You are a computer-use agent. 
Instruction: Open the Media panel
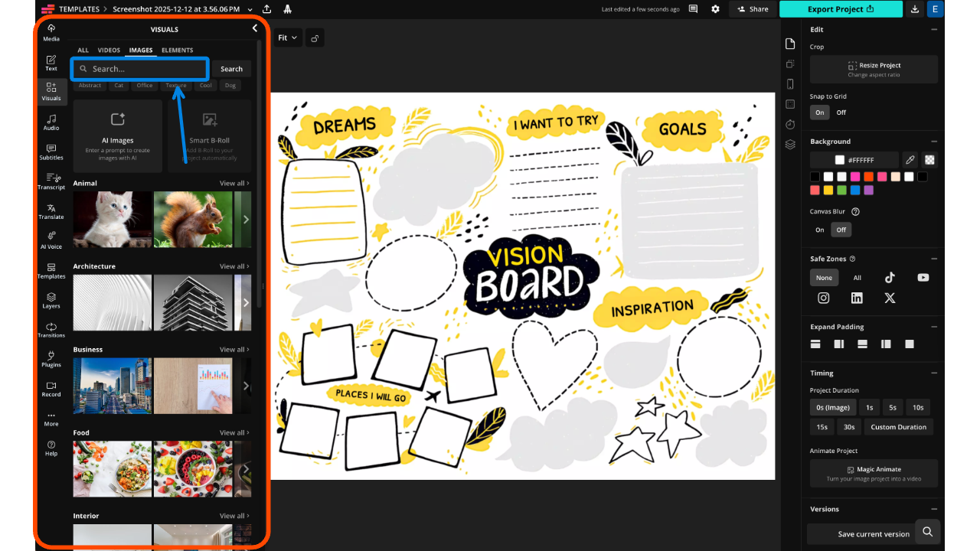click(51, 32)
